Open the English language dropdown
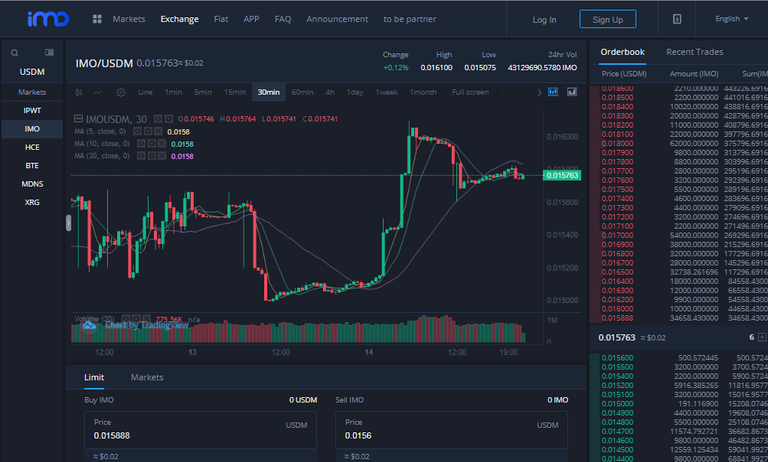 pyautogui.click(x=732, y=19)
